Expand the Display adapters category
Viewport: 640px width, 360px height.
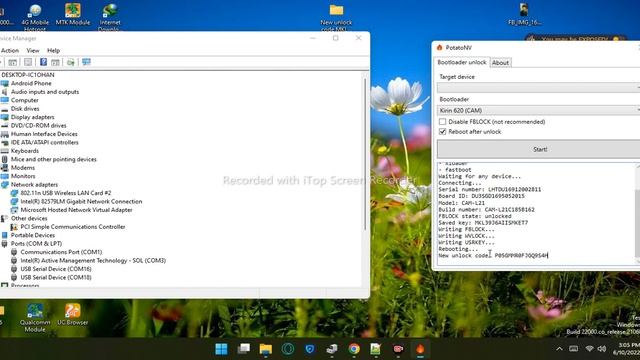tap(32, 117)
